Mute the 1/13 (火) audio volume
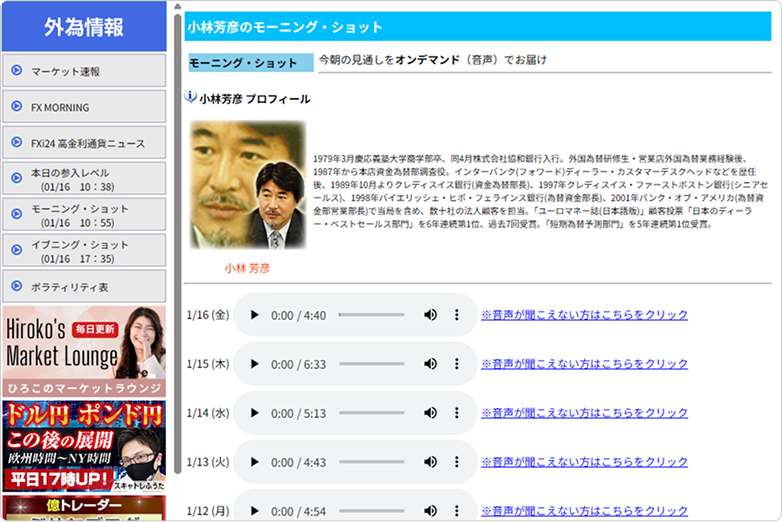The width and height of the screenshot is (782, 522). coord(430,462)
